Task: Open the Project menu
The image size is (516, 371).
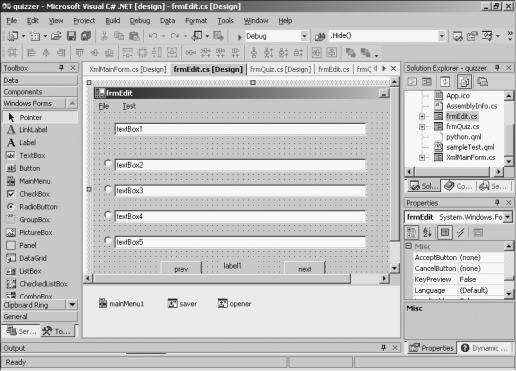Action: 84,21
